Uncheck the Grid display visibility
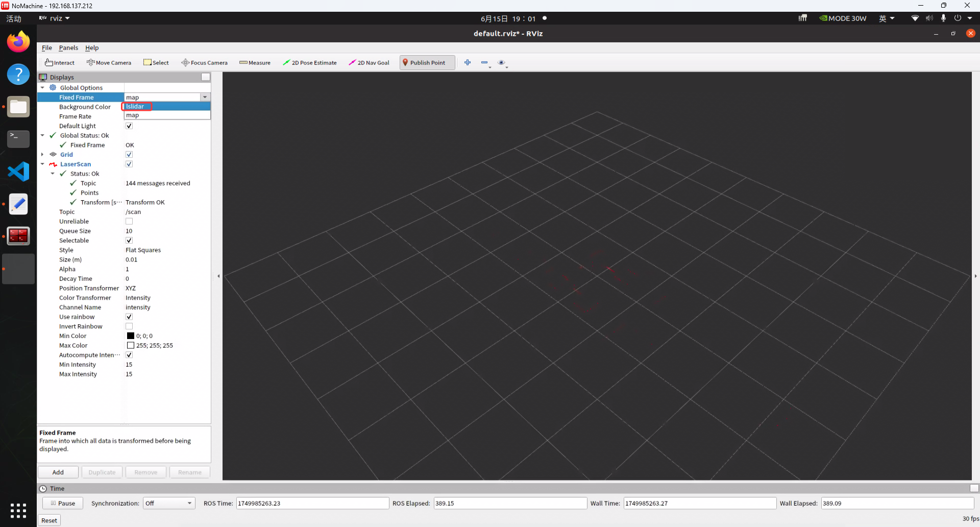Screen dimensions: 980x527 click(x=129, y=154)
